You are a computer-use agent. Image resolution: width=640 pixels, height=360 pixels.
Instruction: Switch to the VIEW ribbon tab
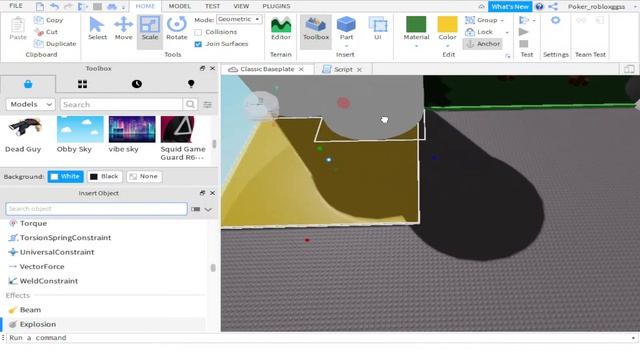click(x=241, y=6)
